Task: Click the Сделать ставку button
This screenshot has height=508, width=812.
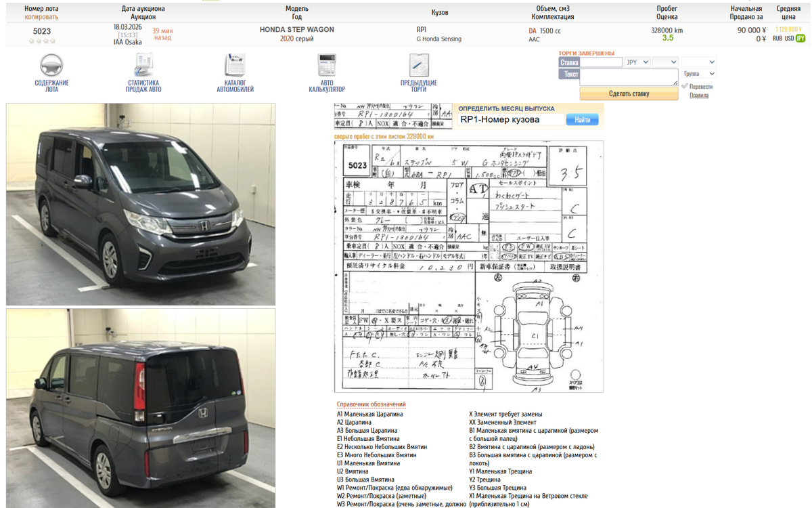Action: (x=629, y=93)
